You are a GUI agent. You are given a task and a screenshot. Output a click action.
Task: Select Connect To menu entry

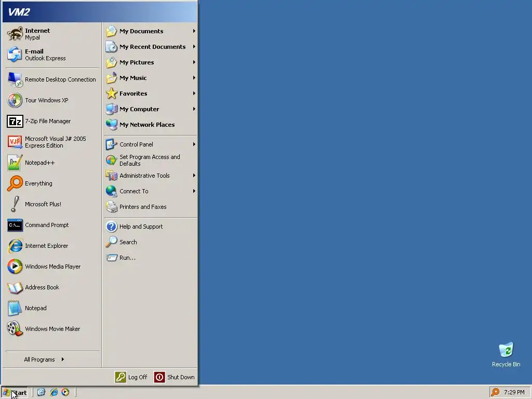pos(151,191)
